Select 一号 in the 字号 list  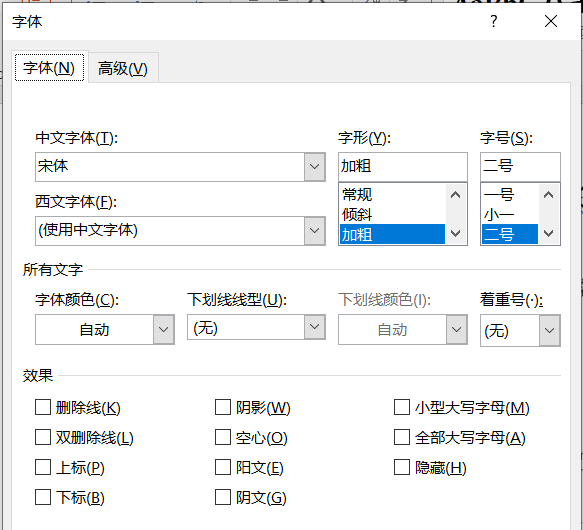510,195
